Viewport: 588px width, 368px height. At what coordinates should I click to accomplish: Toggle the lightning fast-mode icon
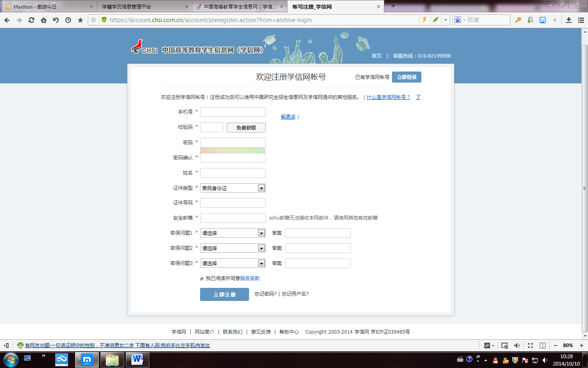425,20
